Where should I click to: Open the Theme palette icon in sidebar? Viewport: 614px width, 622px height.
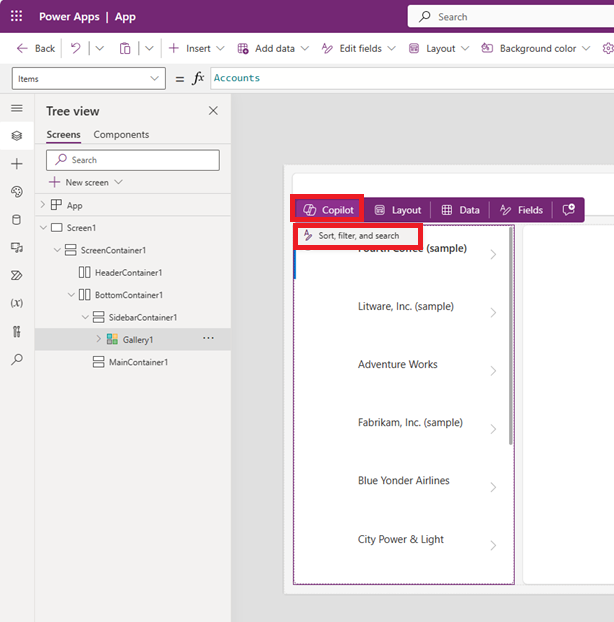(x=16, y=191)
